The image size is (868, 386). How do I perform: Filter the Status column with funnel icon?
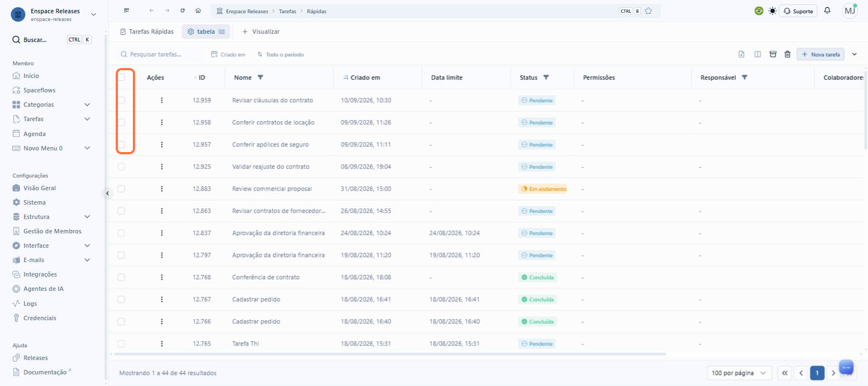pyautogui.click(x=546, y=77)
